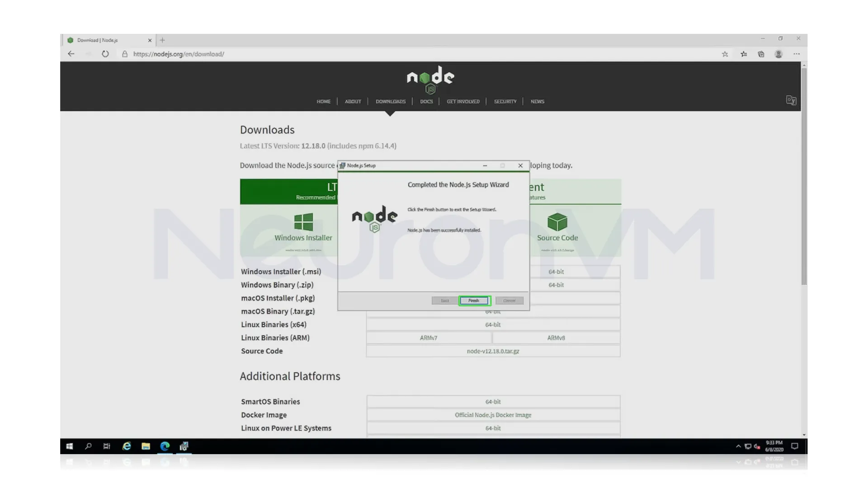Open the network tray icon
868x488 pixels.
pos(748,446)
